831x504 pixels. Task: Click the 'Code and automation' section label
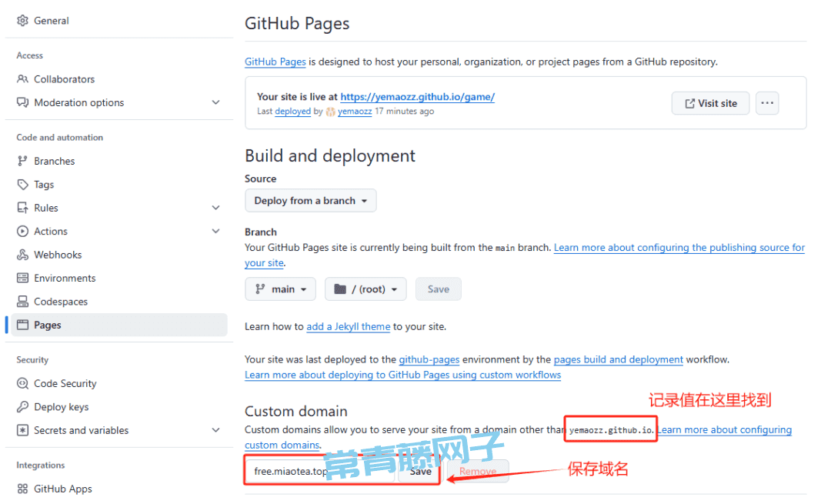60,137
